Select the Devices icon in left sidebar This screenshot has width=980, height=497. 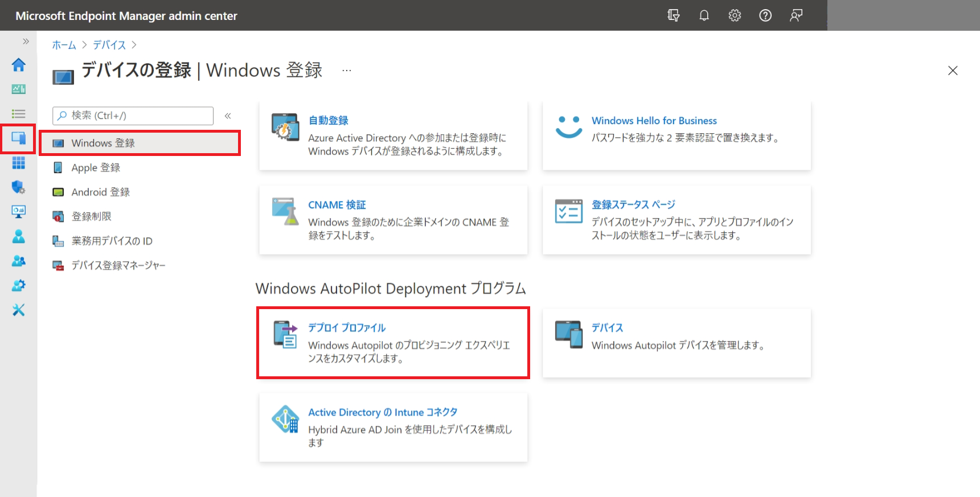coord(18,138)
